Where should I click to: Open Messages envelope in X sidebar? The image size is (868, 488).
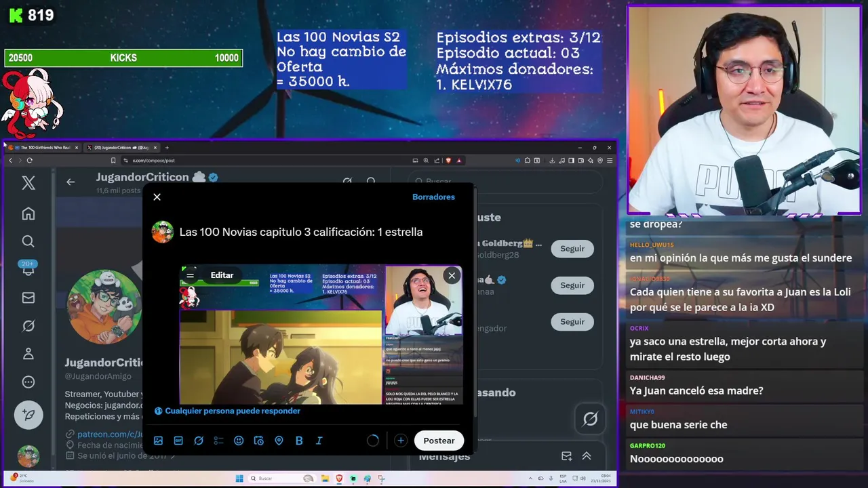(x=28, y=298)
